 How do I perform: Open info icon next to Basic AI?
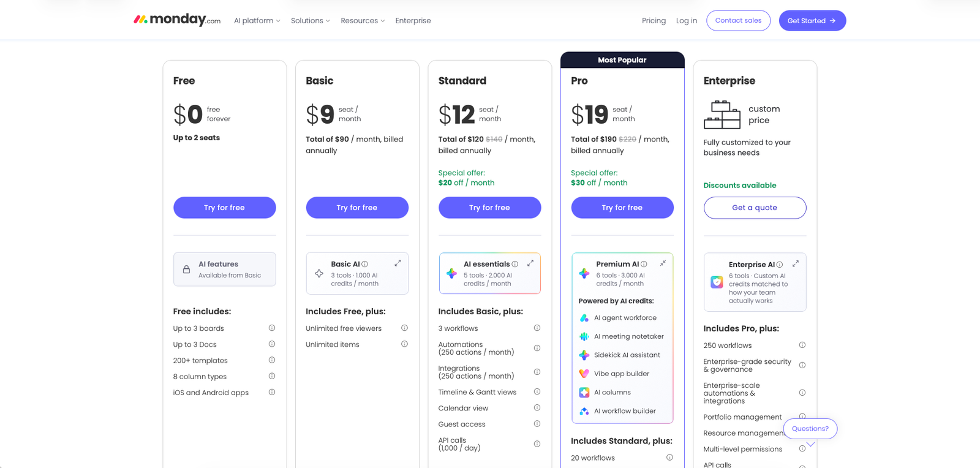coord(365,264)
